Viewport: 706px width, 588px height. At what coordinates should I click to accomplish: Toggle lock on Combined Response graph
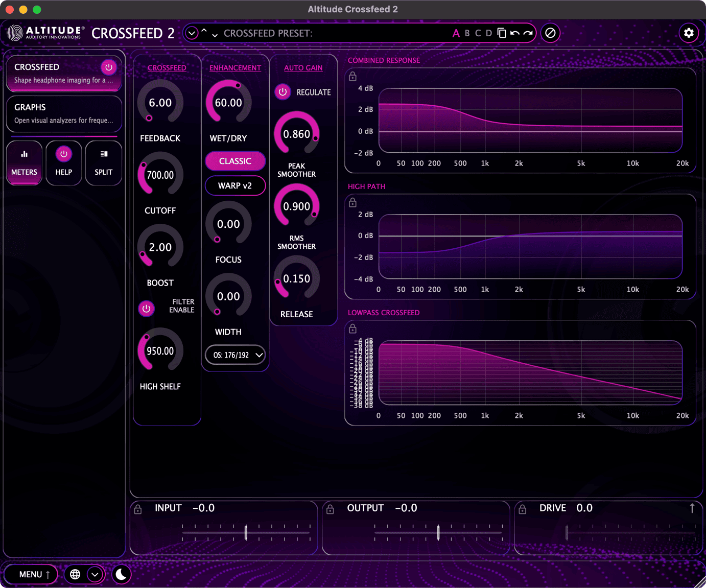coord(352,77)
